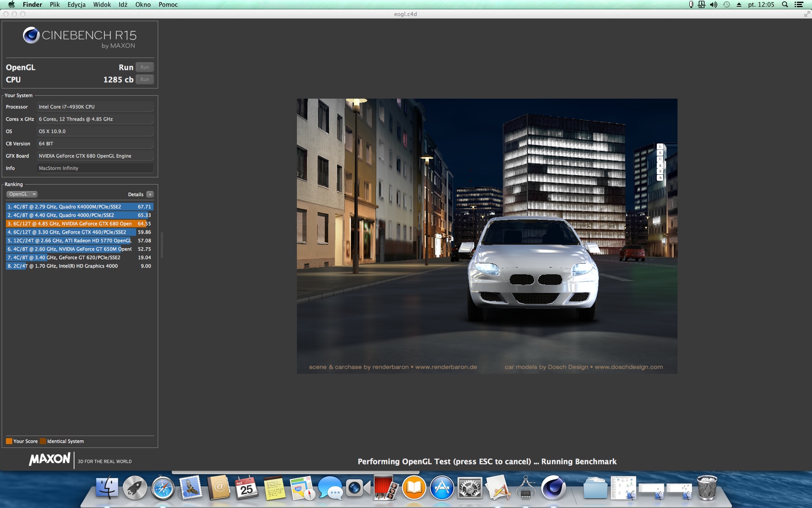The height and width of the screenshot is (508, 812).
Task: Toggle full screen for eogl.c4d window
Action: (x=807, y=14)
